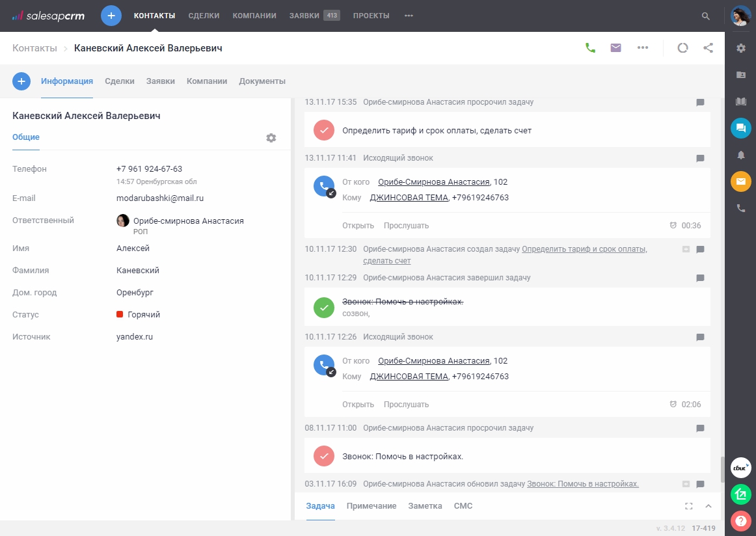Screen dimensions: 756x536
Task: Open the knowledge base book icon
Action: (x=740, y=101)
